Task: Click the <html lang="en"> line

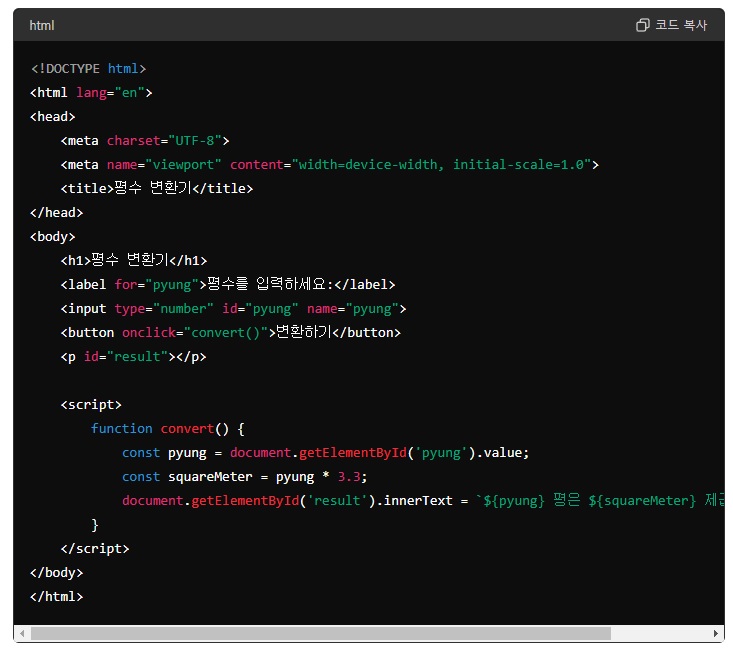Action: point(91,93)
